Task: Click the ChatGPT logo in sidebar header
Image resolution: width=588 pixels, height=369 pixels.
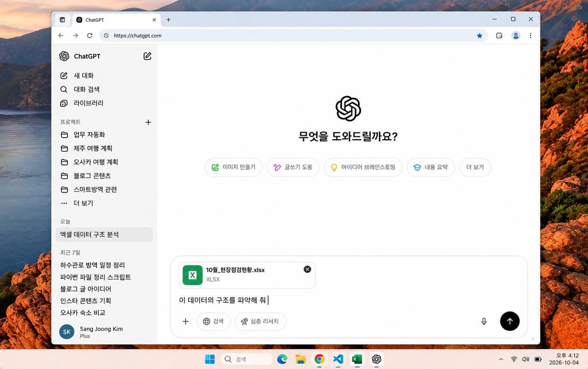Action: tap(64, 56)
